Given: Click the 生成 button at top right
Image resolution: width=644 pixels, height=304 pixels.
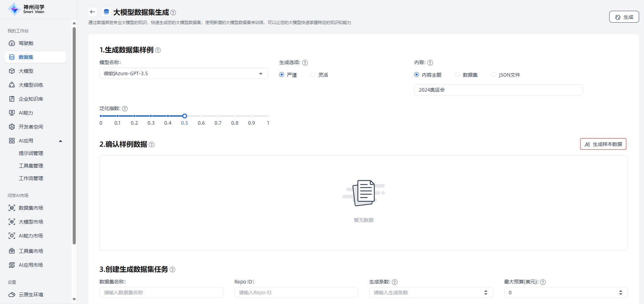Looking at the screenshot, I should tap(624, 17).
